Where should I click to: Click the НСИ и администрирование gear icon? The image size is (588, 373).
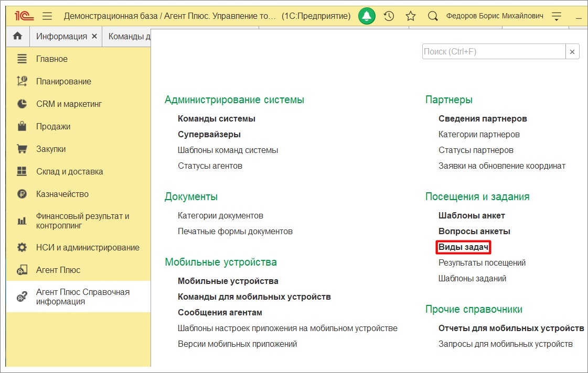coord(22,247)
